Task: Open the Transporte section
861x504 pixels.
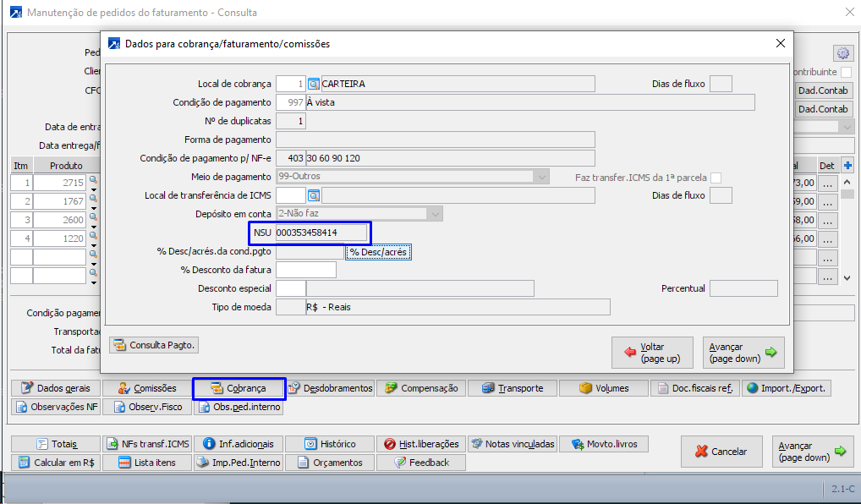Action: point(513,388)
